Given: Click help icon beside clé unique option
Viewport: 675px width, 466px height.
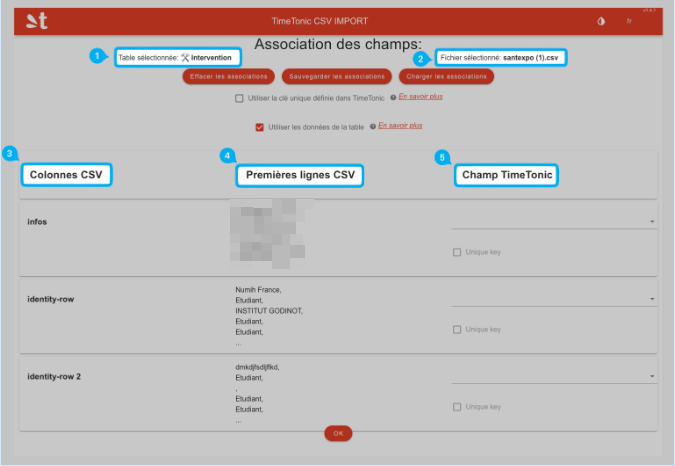Looking at the screenshot, I should pos(393,98).
